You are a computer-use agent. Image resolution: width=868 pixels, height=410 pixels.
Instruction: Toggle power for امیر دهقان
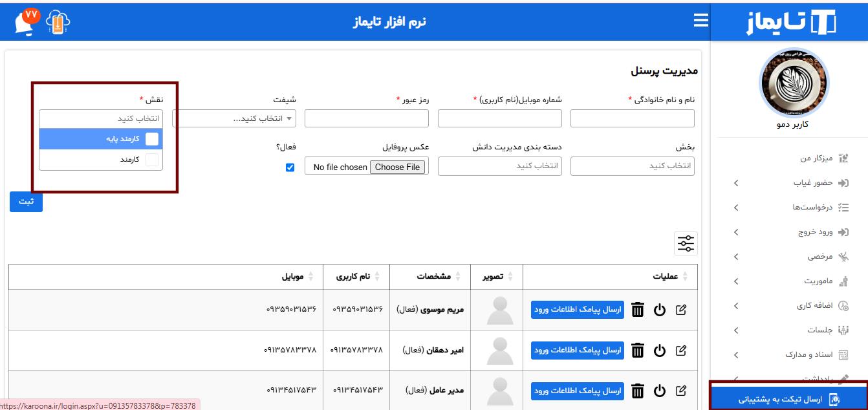659,351
